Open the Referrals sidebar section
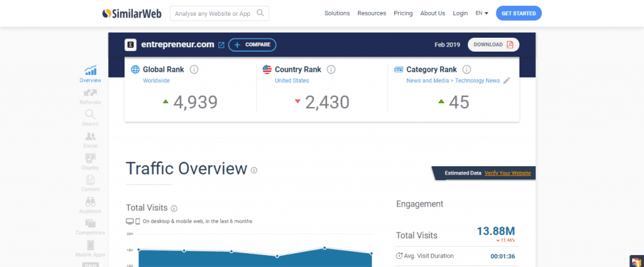This screenshot has height=267, width=644. click(x=90, y=96)
